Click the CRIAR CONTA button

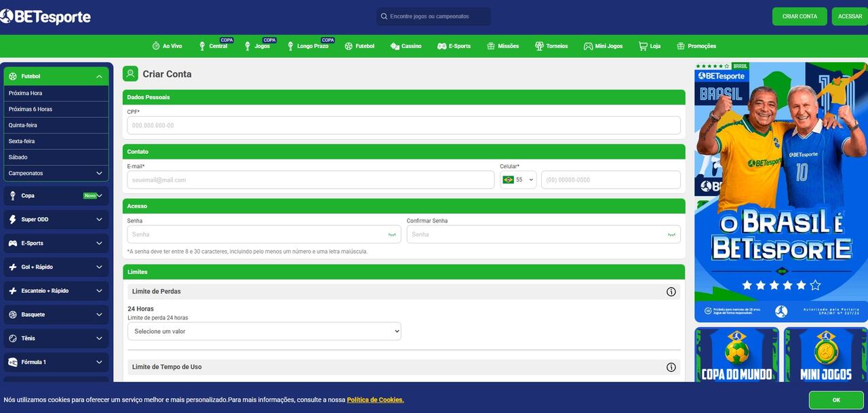click(800, 16)
